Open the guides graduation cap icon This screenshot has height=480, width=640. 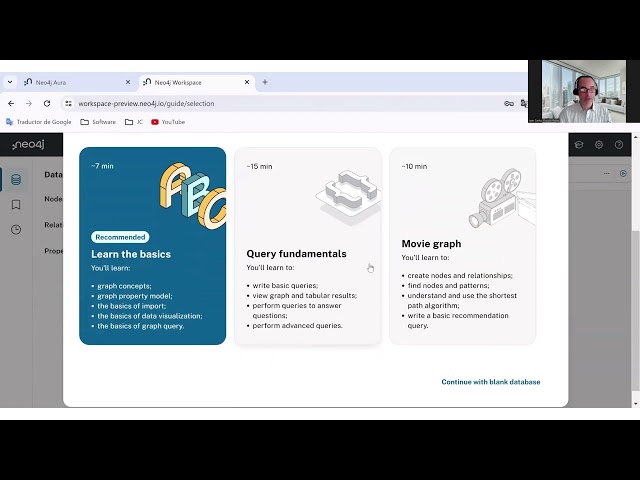coord(579,144)
